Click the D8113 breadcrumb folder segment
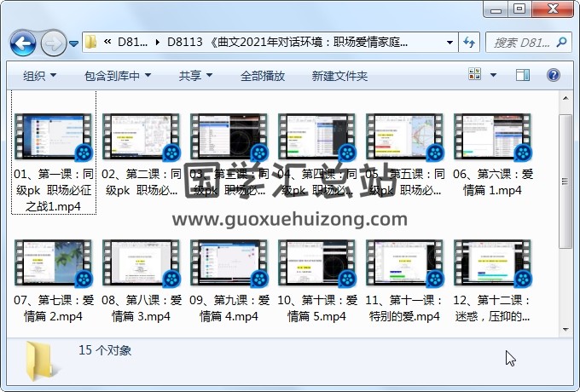Viewport: 580px width, 392px height. pyautogui.click(x=184, y=42)
